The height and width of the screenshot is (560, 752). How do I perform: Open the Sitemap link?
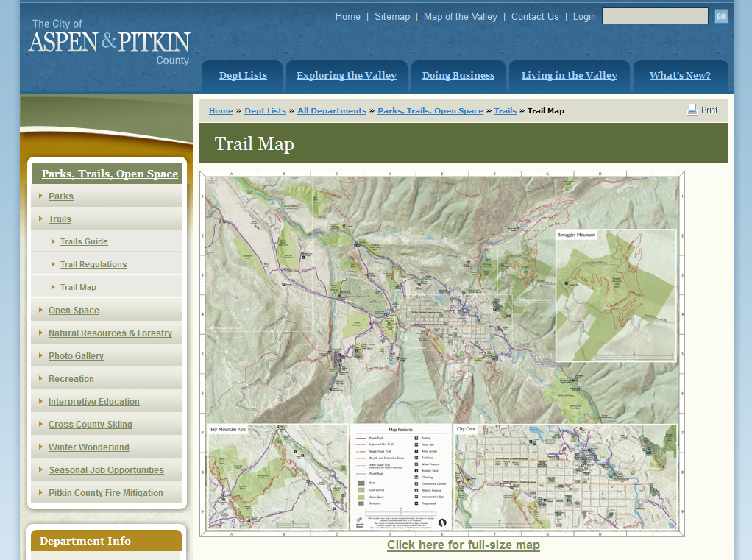tap(392, 16)
